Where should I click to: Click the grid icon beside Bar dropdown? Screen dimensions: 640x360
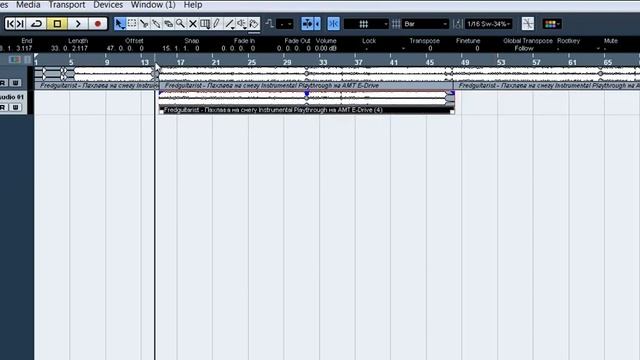[396, 24]
